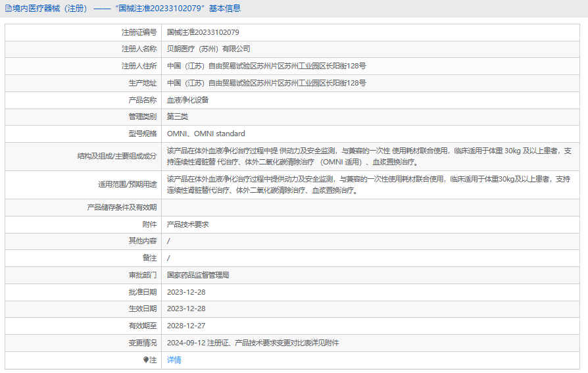The width and height of the screenshot is (588, 373).
Task: Click the 审批部门 label
Action: tap(143, 275)
